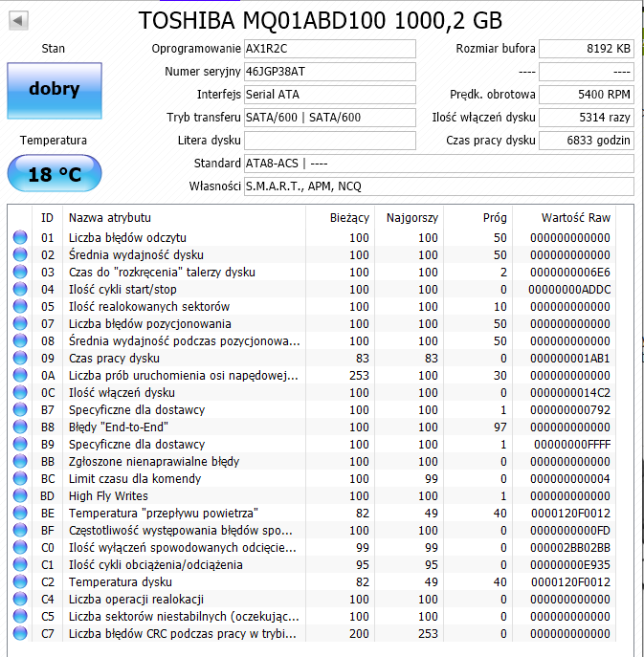Select row 'Limit czasu dla komendy'

tap(312, 478)
